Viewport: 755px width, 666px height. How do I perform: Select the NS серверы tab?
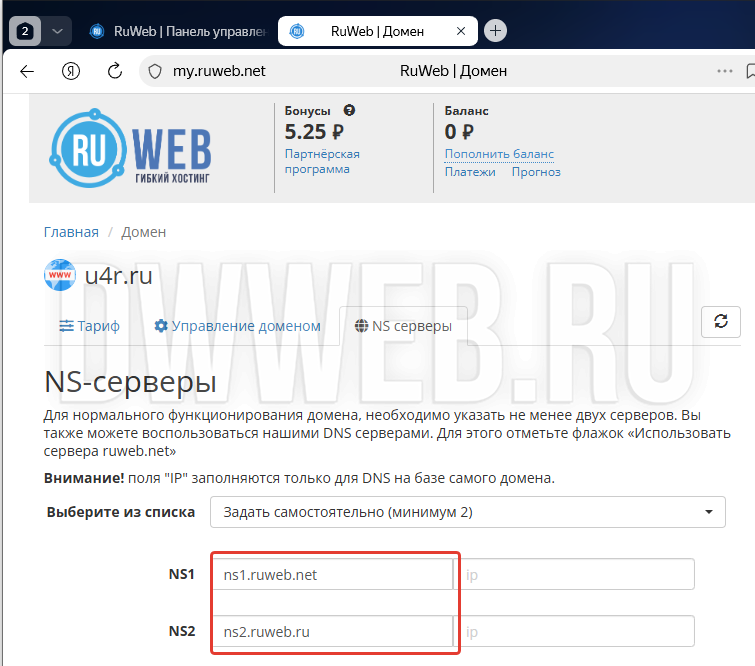pos(402,326)
